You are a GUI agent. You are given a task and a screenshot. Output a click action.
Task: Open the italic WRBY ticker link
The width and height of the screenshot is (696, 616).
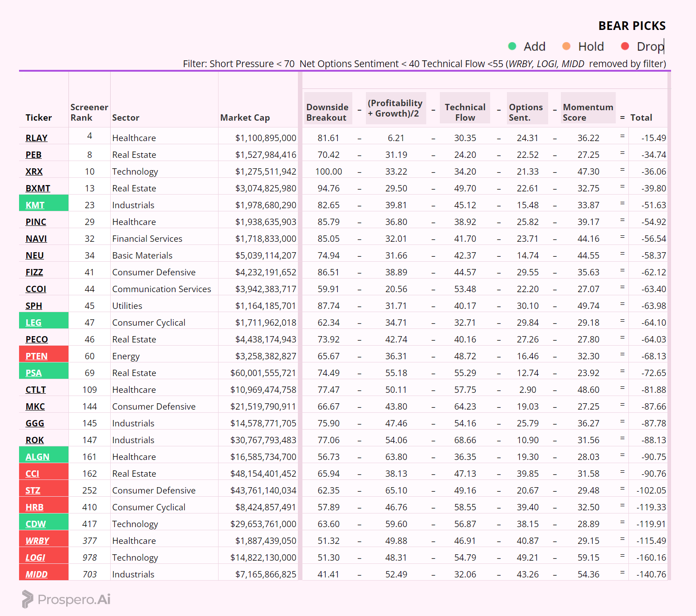click(37, 541)
